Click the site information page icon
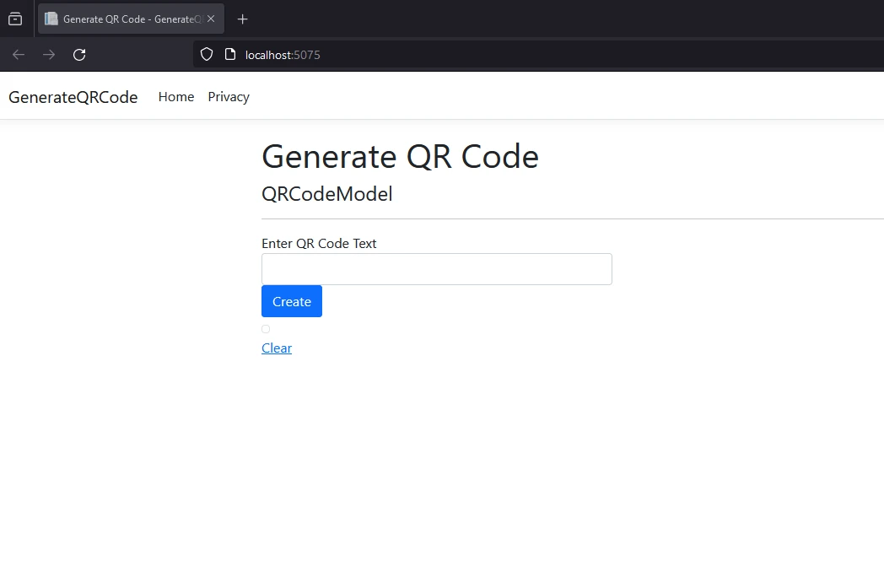The width and height of the screenshot is (884, 588). 229,55
